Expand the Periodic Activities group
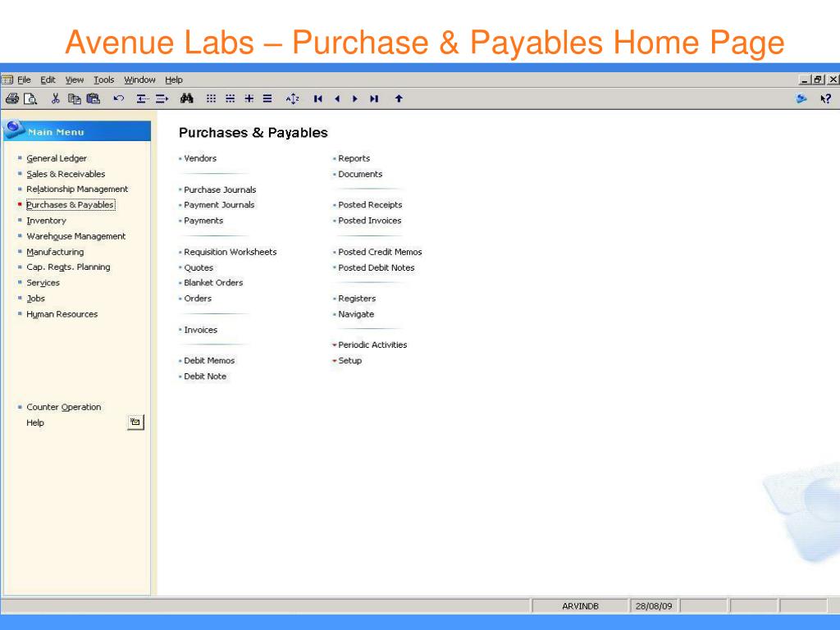The image size is (840, 630). 370,345
